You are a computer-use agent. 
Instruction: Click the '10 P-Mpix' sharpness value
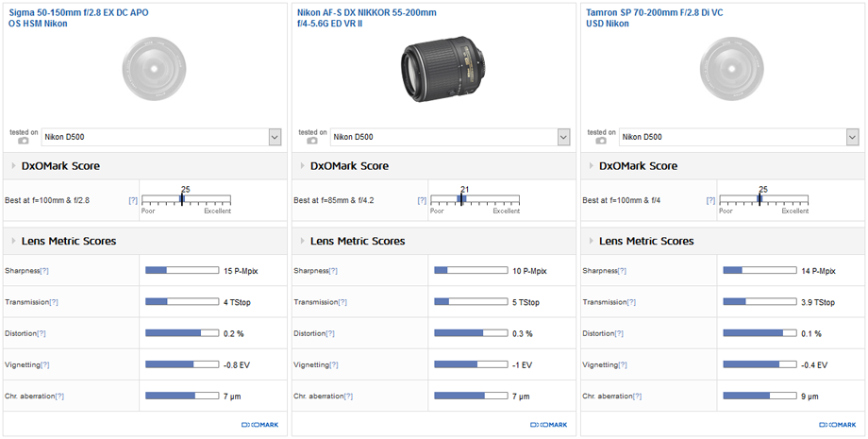530,271
